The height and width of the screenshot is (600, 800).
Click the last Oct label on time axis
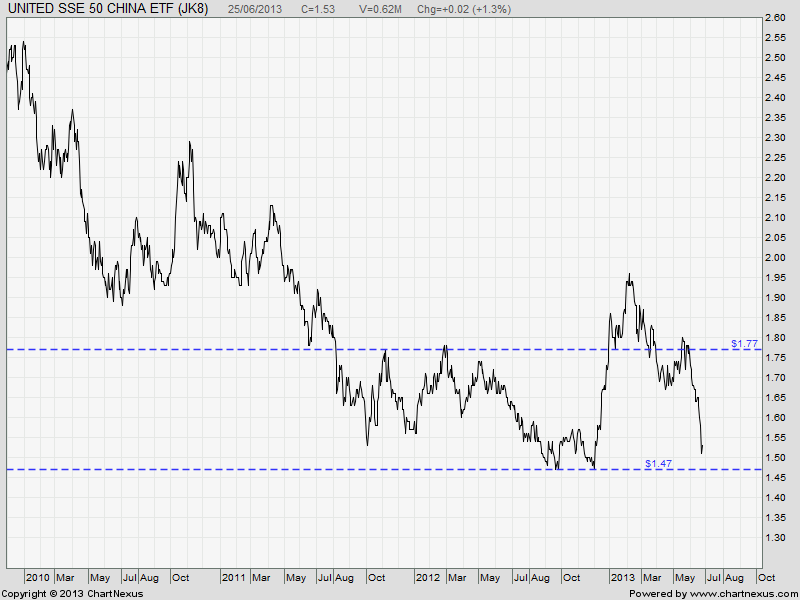point(766,578)
